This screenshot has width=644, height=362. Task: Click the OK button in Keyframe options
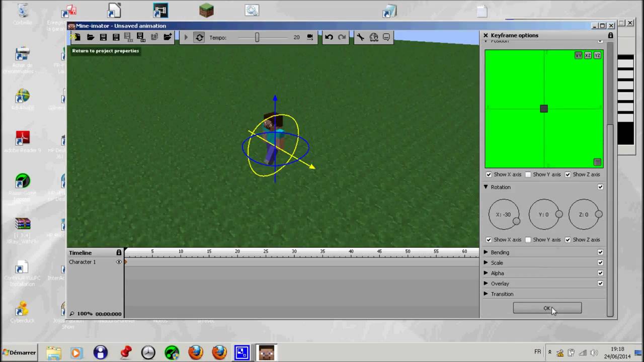(547, 308)
